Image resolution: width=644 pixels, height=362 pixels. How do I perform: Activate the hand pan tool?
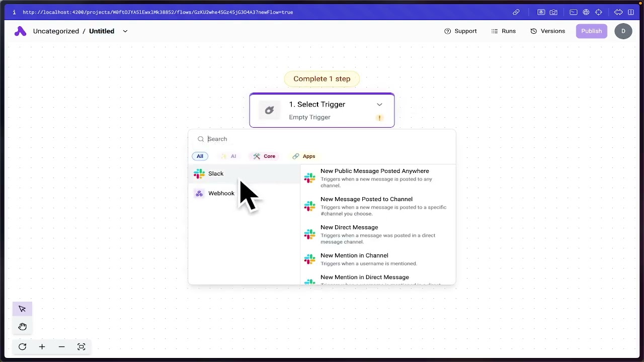tap(22, 327)
